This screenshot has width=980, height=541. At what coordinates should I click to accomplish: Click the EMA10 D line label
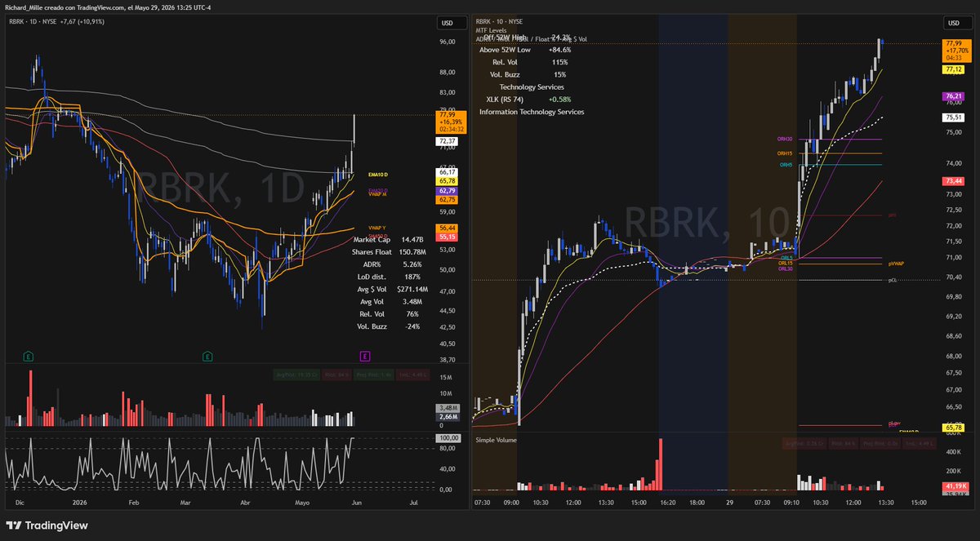click(x=378, y=174)
